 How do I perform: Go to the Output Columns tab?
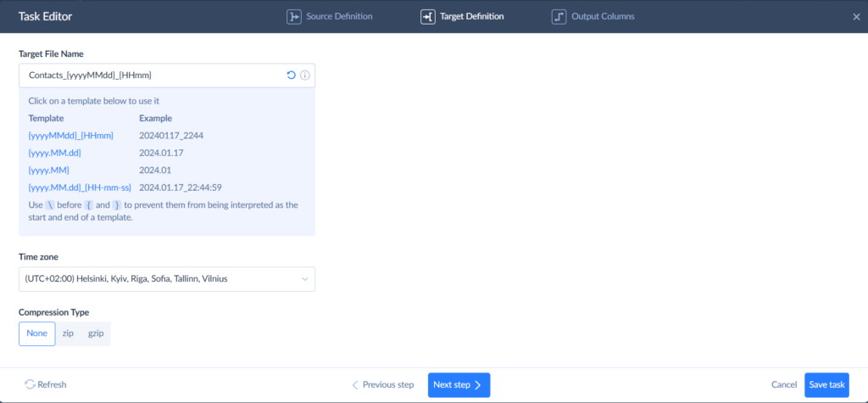(593, 17)
